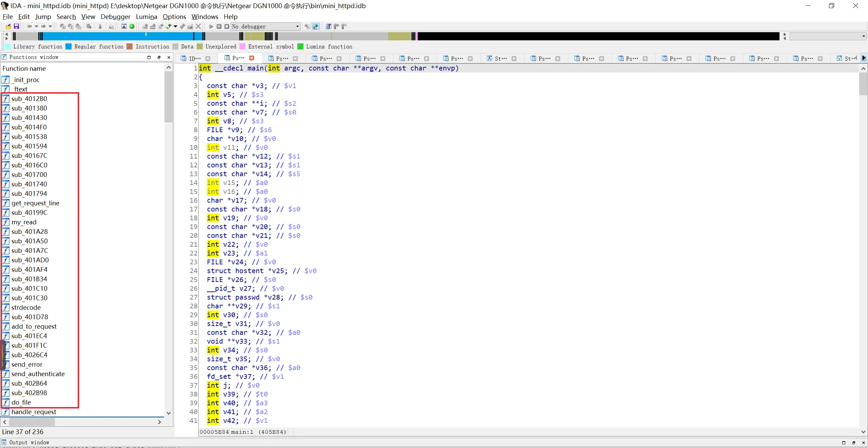
Task: Open the File menu
Action: [x=7, y=17]
